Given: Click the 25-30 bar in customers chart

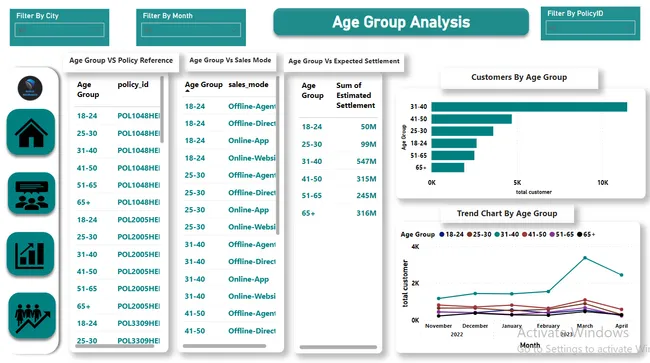Looking at the screenshot, I should point(462,131).
